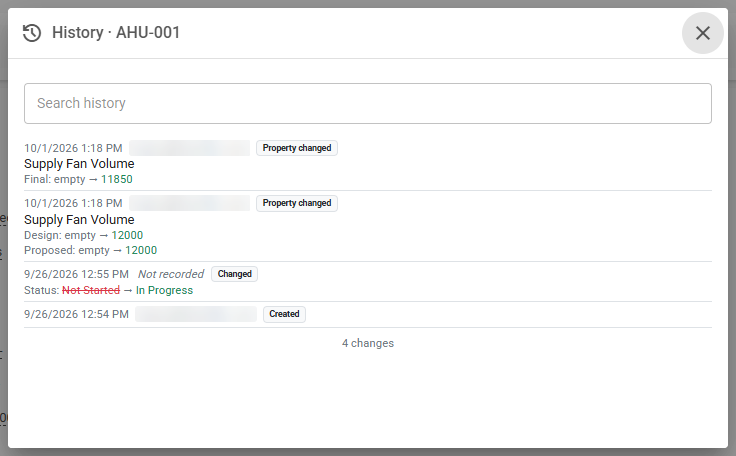Click the Not recorded author label
The image size is (736, 456).
171,274
